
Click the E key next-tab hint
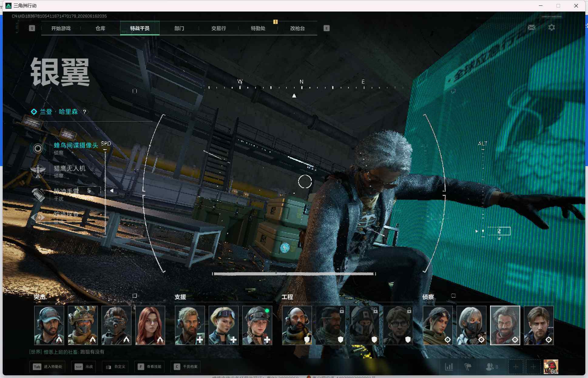coord(326,28)
